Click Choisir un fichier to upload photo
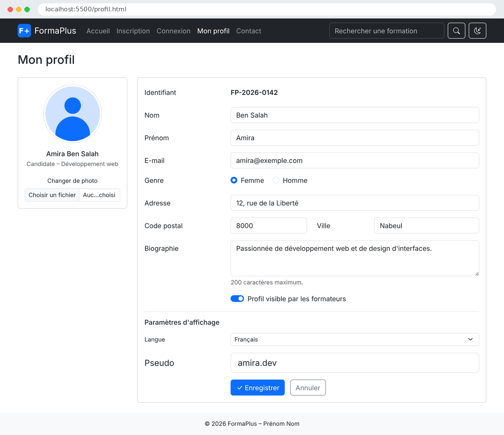 coord(52,195)
